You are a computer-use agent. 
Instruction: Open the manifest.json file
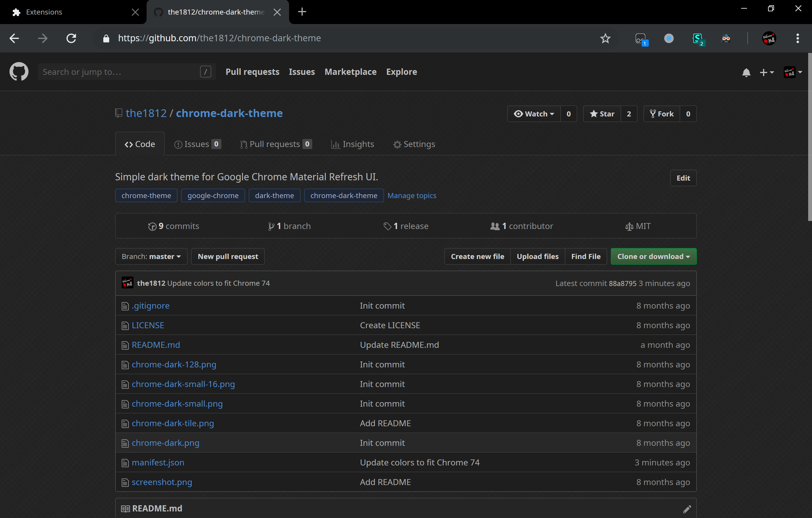pos(158,462)
